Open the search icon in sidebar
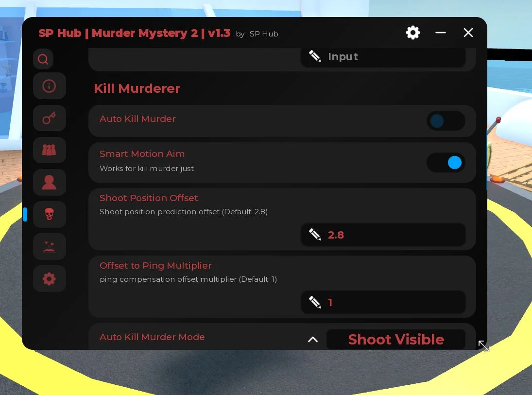Viewport: 532px width, 395px height. click(43, 59)
